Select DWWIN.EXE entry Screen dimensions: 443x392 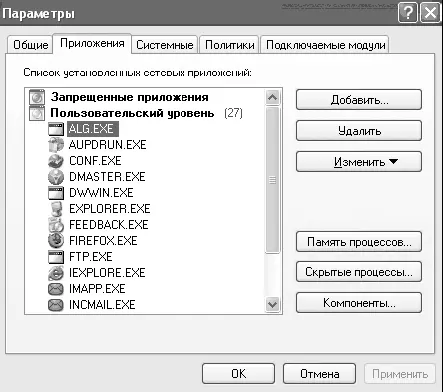[x=101, y=193]
